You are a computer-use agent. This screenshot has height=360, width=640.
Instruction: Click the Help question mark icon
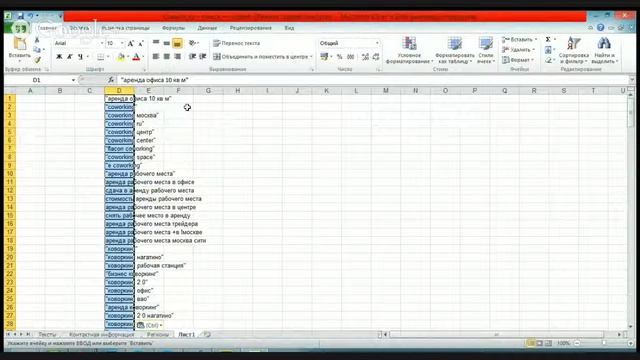pos(600,28)
